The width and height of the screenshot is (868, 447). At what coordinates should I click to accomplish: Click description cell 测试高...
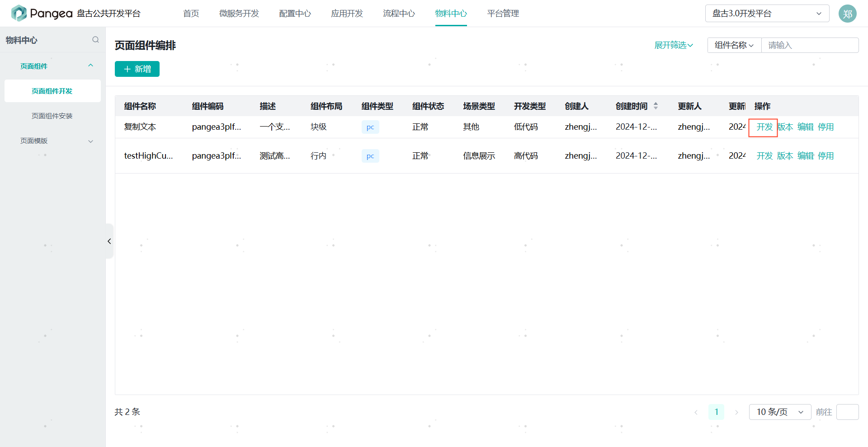coord(275,156)
